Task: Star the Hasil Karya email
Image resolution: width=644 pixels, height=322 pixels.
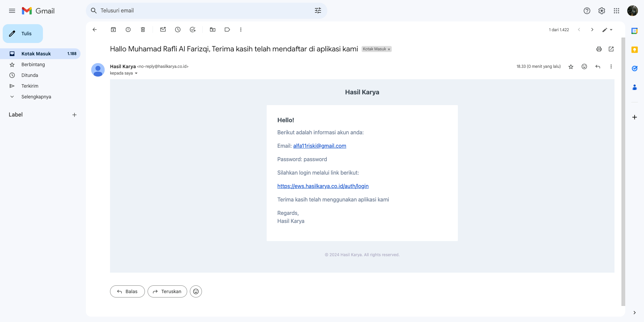Action: point(571,66)
